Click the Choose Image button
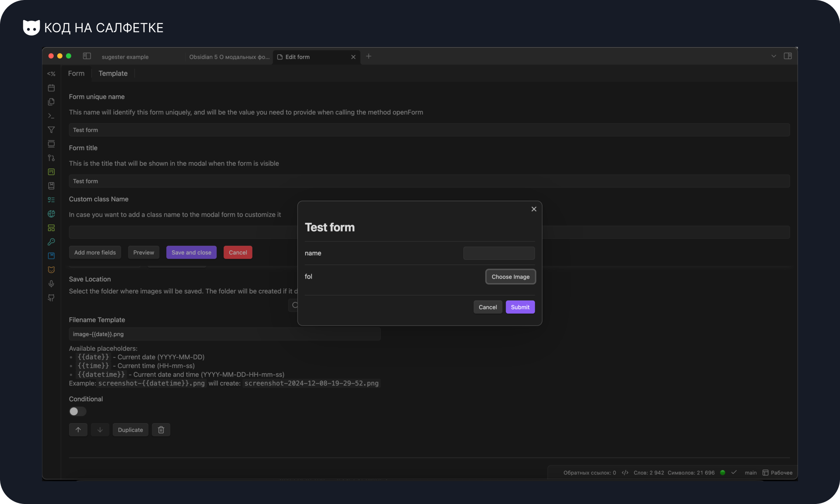Screen dimensions: 840x504 511,276
